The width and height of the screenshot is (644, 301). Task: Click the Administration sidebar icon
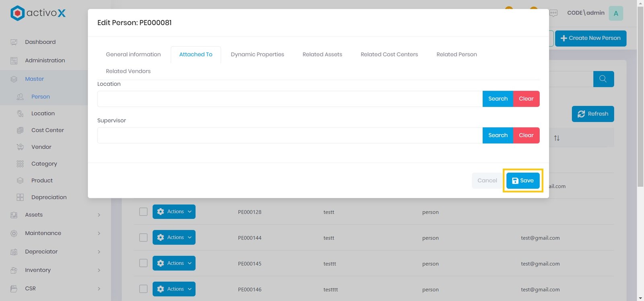[14, 61]
